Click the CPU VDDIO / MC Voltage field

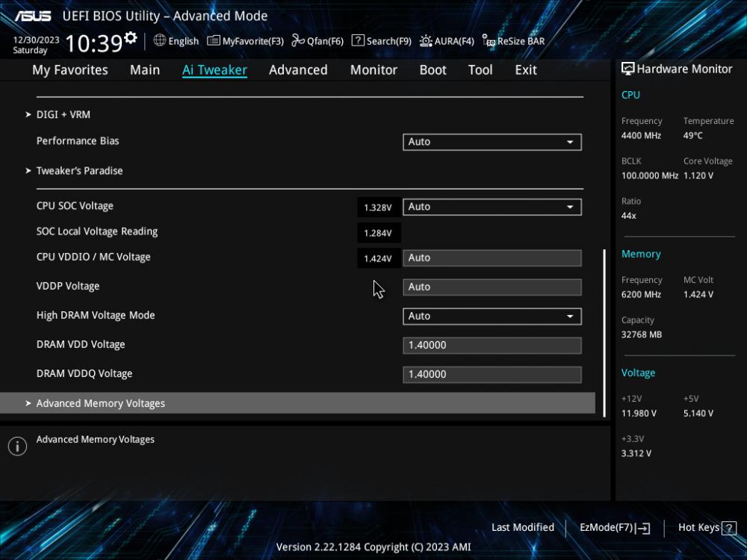492,258
